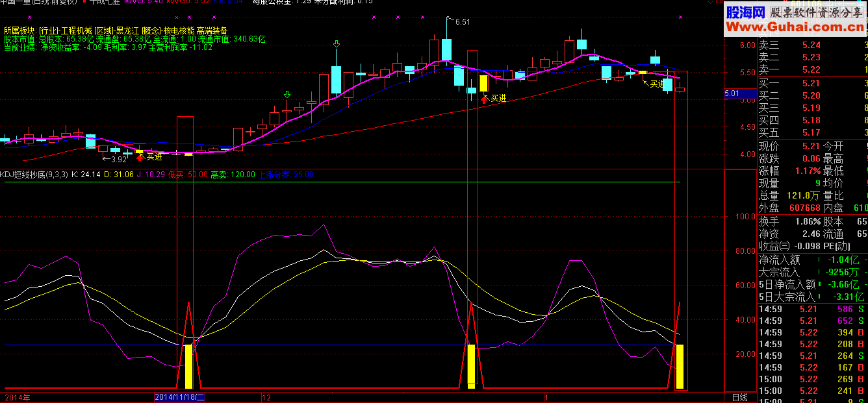Open the www.Guhai.com.cn link
The image size is (868, 403).
pyautogui.click(x=795, y=27)
